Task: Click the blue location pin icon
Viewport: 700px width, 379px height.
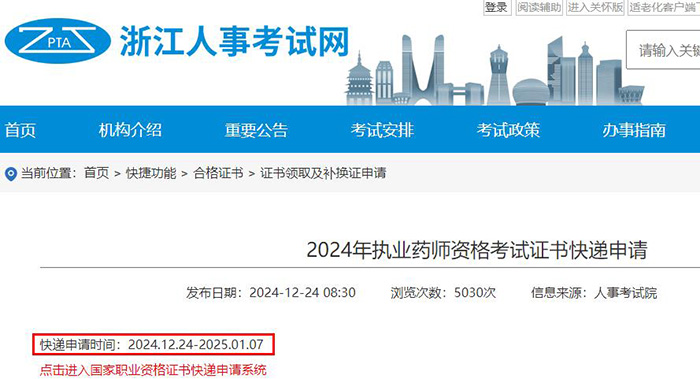Action: pos(11,174)
